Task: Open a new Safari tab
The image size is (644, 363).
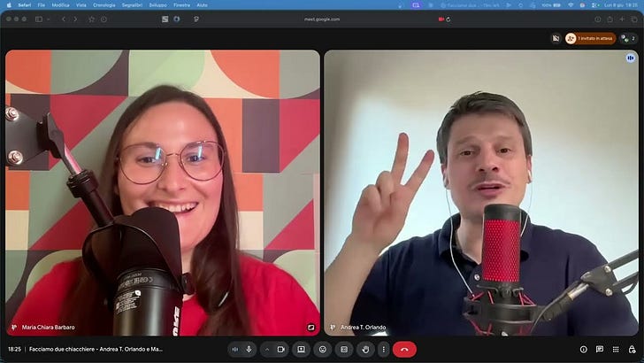Action: coord(622,19)
